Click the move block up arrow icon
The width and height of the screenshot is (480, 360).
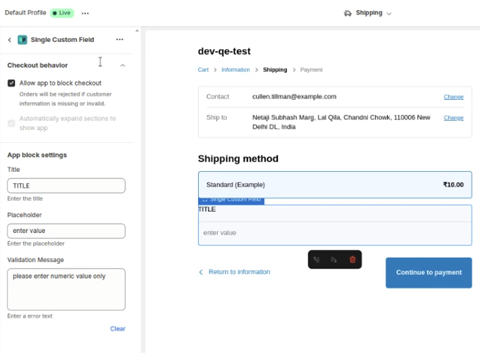[316, 259]
